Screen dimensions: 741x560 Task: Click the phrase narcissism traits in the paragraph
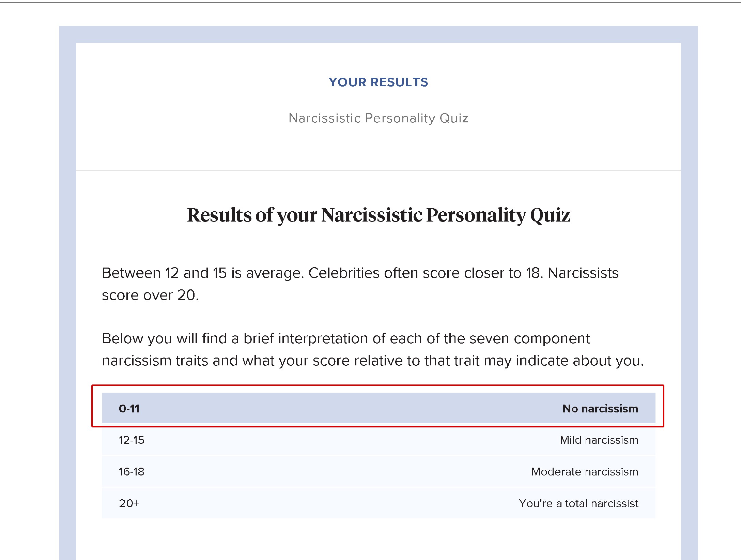(155, 361)
